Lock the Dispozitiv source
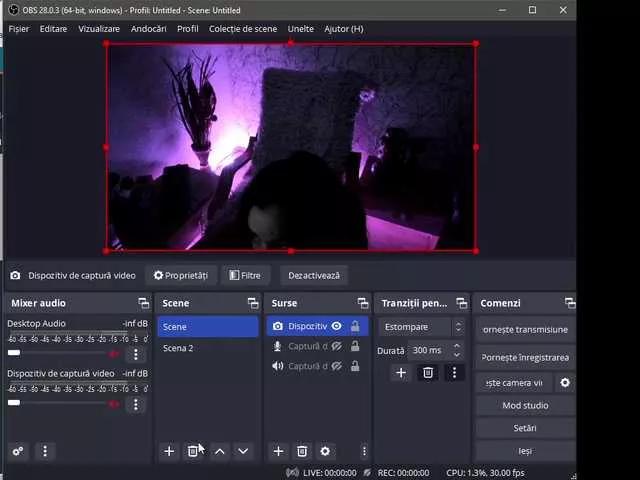640x480 pixels. (355, 326)
